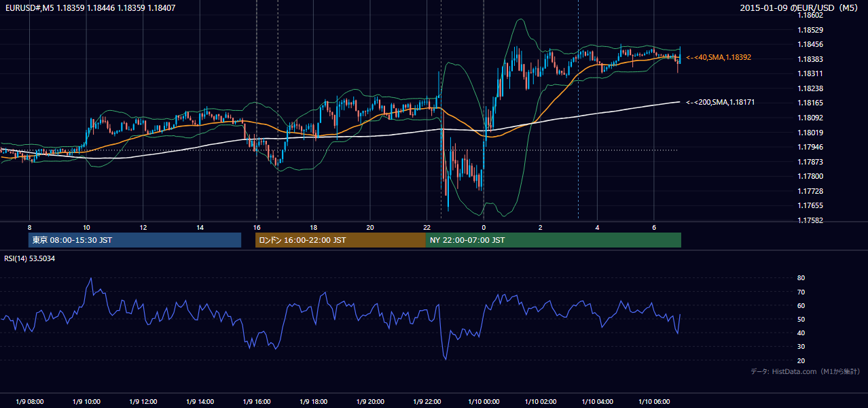Image resolution: width=868 pixels, height=408 pixels.
Task: Click the 1/9 10:00 bottom time label
Action: pyautogui.click(x=86, y=402)
